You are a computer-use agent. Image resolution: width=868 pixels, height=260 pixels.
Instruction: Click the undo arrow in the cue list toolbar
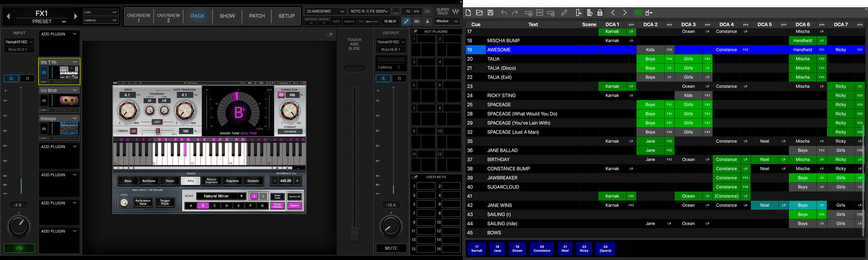point(504,13)
